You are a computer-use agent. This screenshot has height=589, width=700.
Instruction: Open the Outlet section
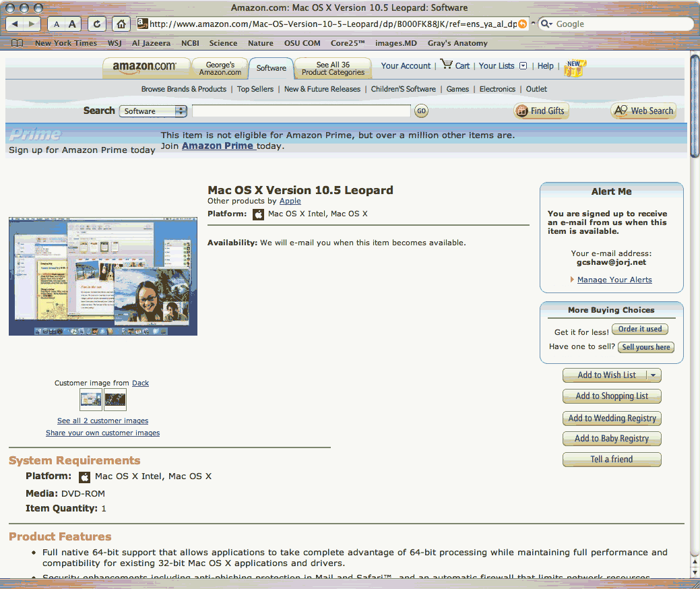(536, 90)
